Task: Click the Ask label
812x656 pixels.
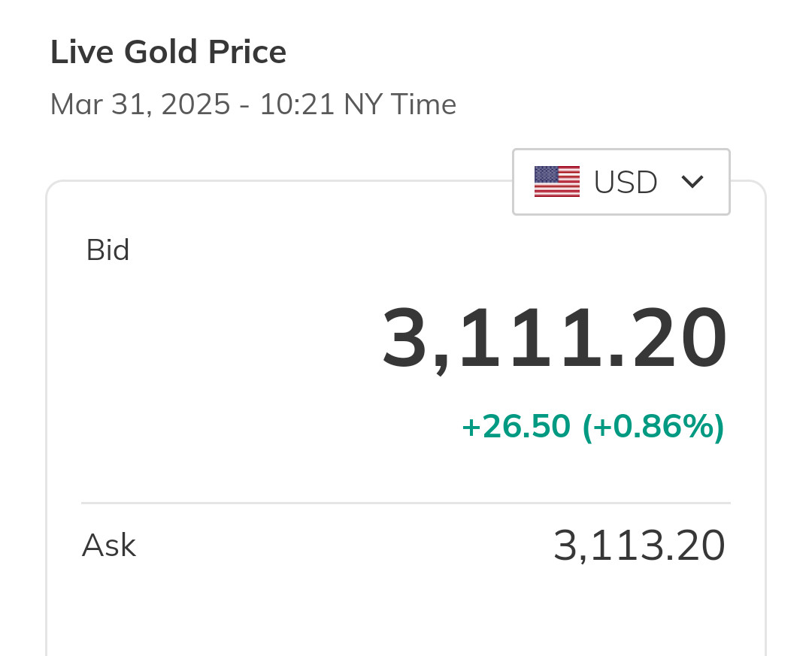Action: (x=108, y=546)
